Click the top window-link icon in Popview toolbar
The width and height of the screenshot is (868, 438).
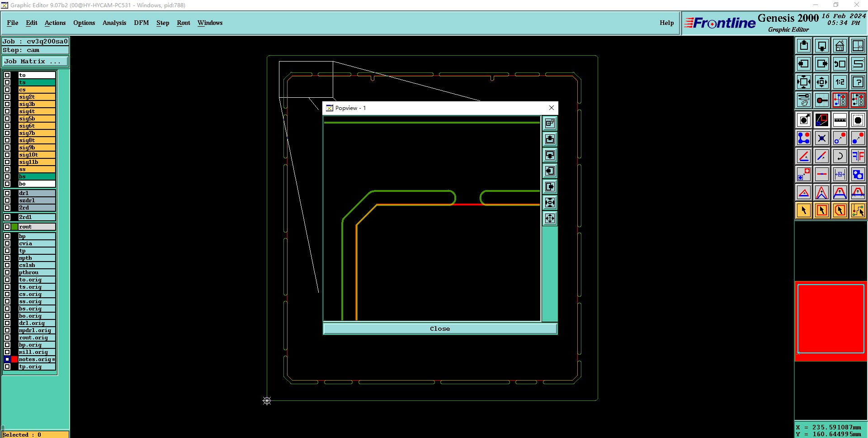[550, 124]
